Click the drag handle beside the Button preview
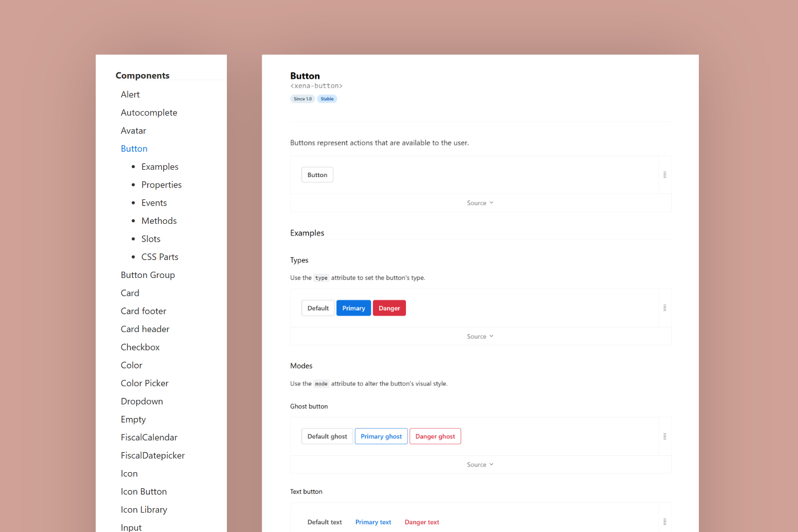 pos(665,175)
